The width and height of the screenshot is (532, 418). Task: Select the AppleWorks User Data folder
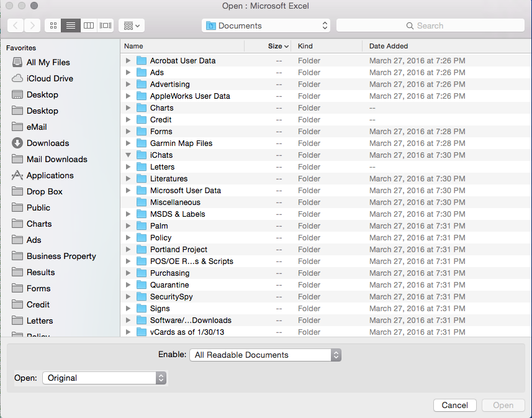(x=326, y=96)
